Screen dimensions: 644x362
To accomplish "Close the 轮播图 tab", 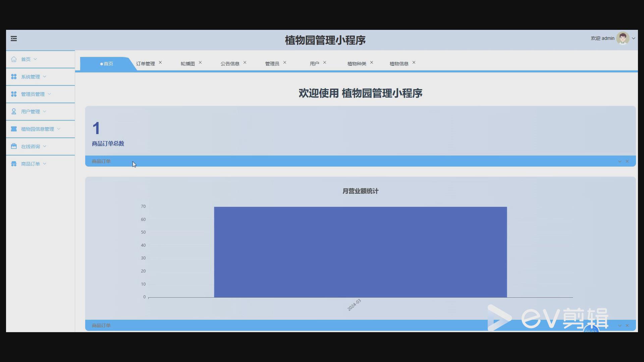I will coord(200,63).
